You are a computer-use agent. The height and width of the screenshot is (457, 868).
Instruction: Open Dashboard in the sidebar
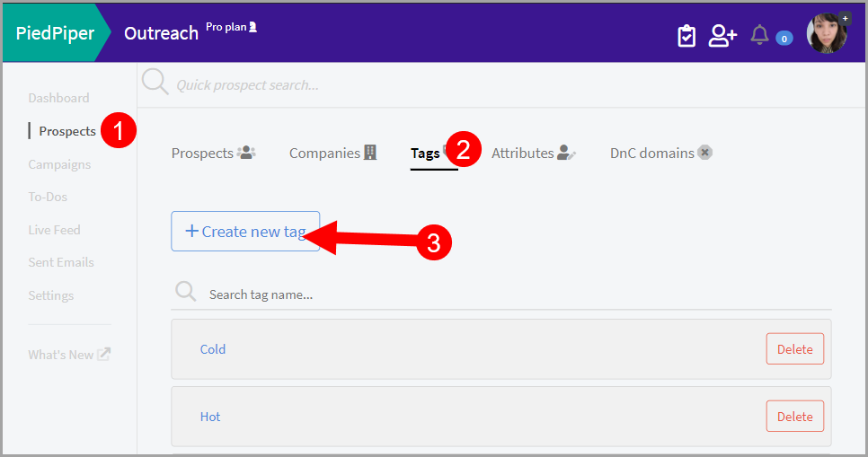pyautogui.click(x=58, y=98)
